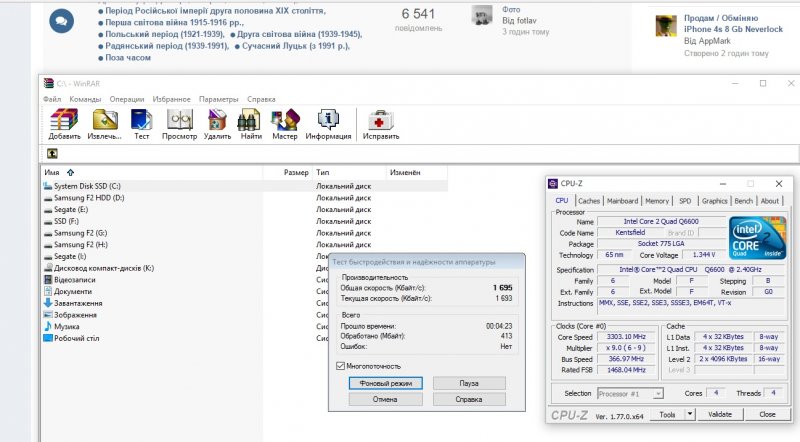Click the Удалить (Delete) toolbar icon
This screenshot has height=442, width=800.
coord(217,121)
